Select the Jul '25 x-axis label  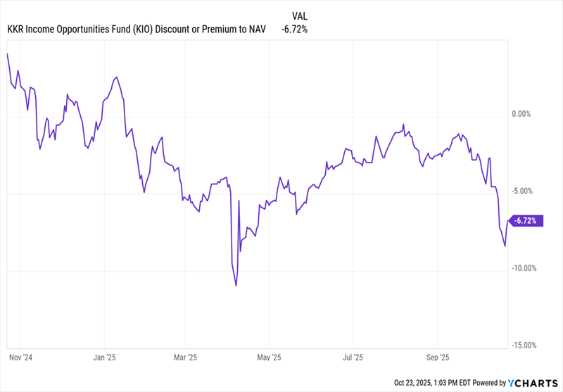[353, 358]
